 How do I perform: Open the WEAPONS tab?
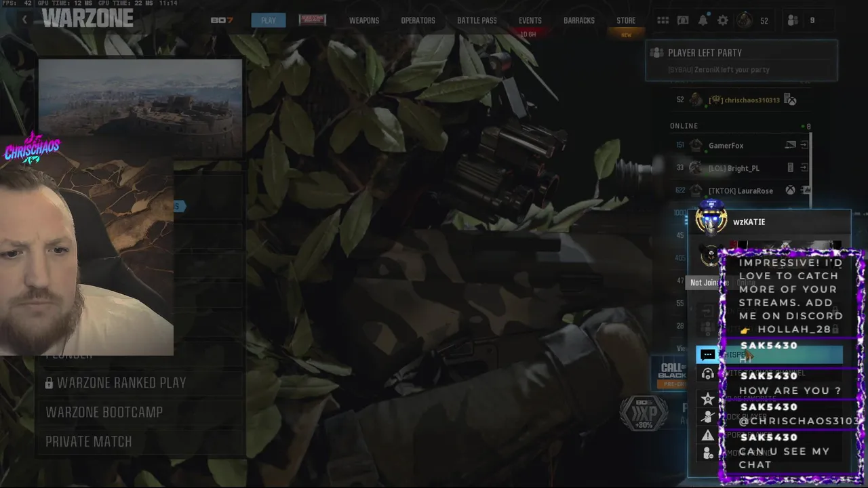(x=364, y=20)
